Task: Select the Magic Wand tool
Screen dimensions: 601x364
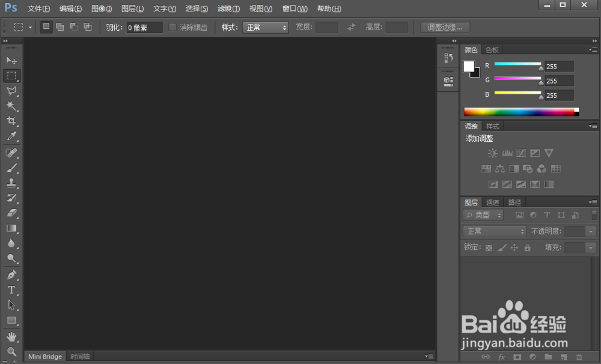Action: (x=11, y=106)
